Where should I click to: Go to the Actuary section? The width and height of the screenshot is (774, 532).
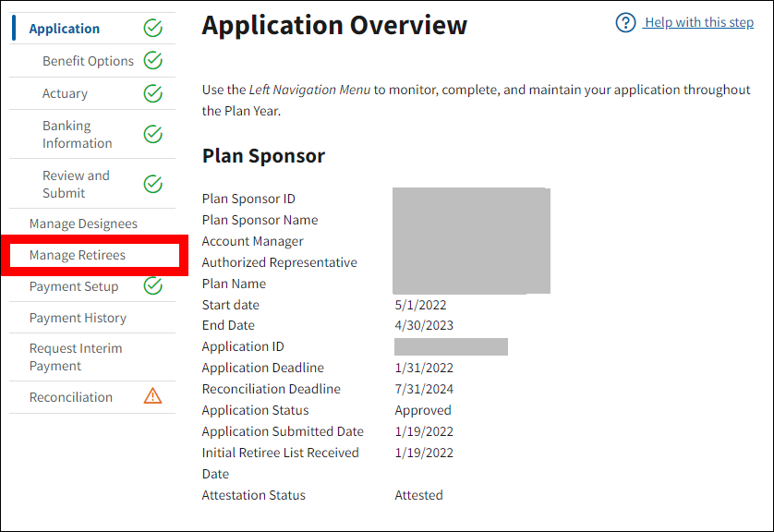(x=65, y=93)
